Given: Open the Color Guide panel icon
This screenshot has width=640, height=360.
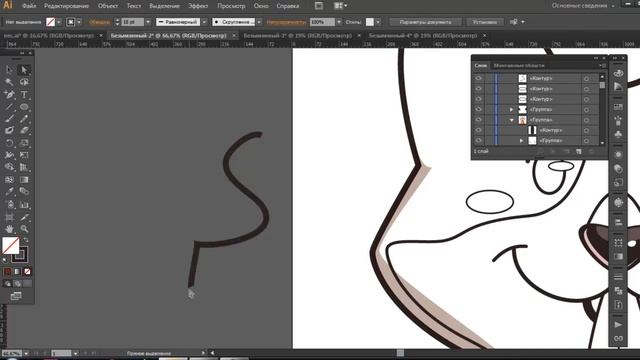Looking at the screenshot, I should pos(618,86).
